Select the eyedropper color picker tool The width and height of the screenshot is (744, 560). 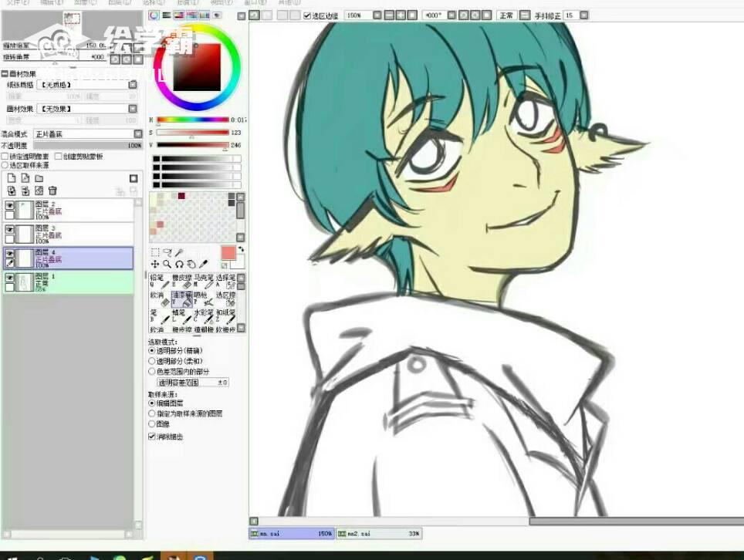pos(204,264)
